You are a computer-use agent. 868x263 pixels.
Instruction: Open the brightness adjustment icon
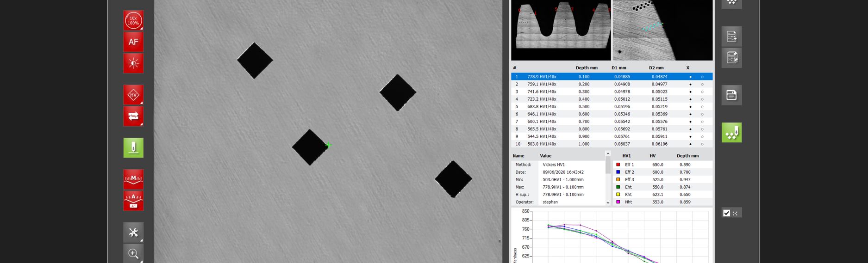point(133,63)
